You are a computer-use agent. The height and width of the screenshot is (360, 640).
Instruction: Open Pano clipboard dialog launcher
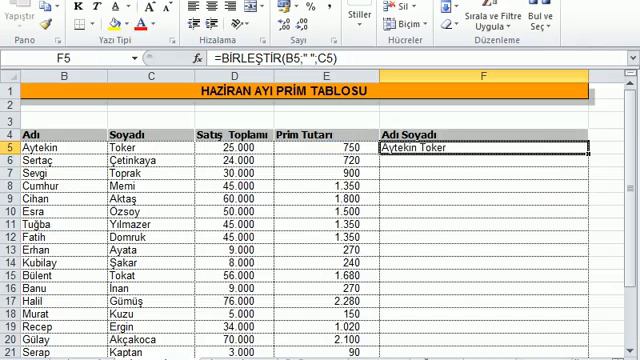[58, 40]
